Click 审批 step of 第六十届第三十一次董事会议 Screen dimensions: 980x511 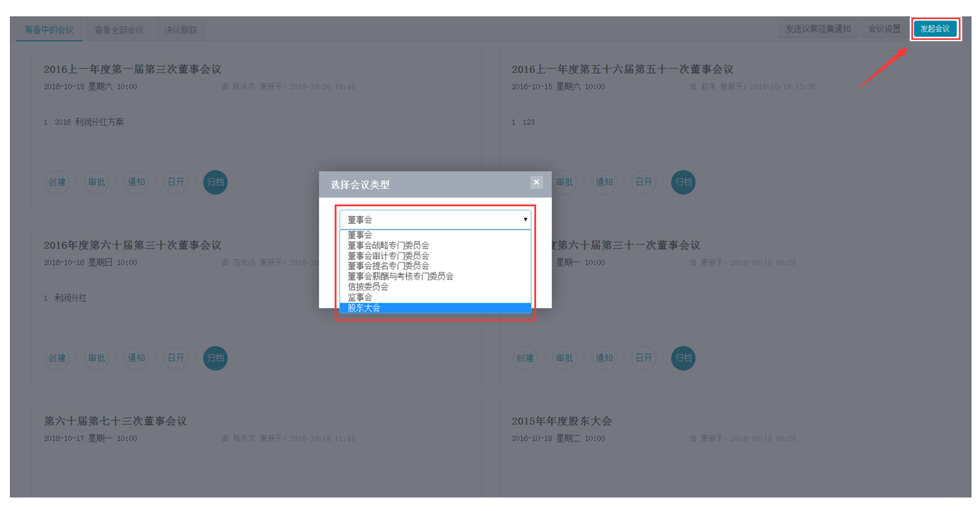coord(565,358)
